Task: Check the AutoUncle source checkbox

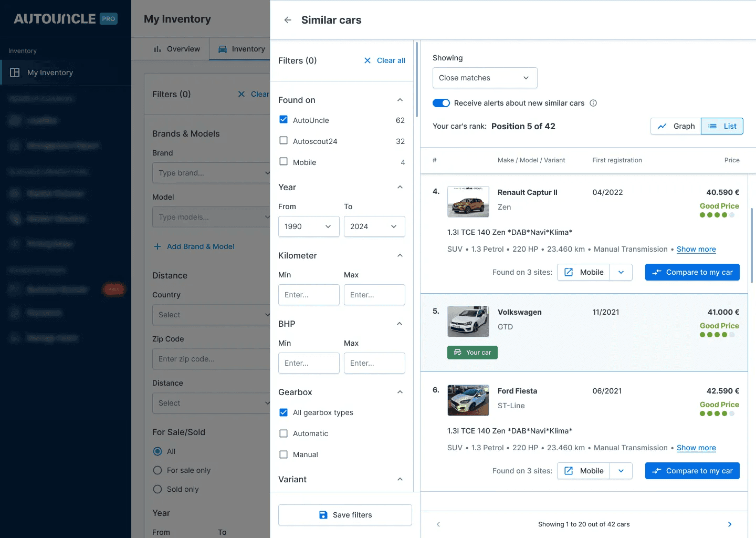Action: point(283,119)
